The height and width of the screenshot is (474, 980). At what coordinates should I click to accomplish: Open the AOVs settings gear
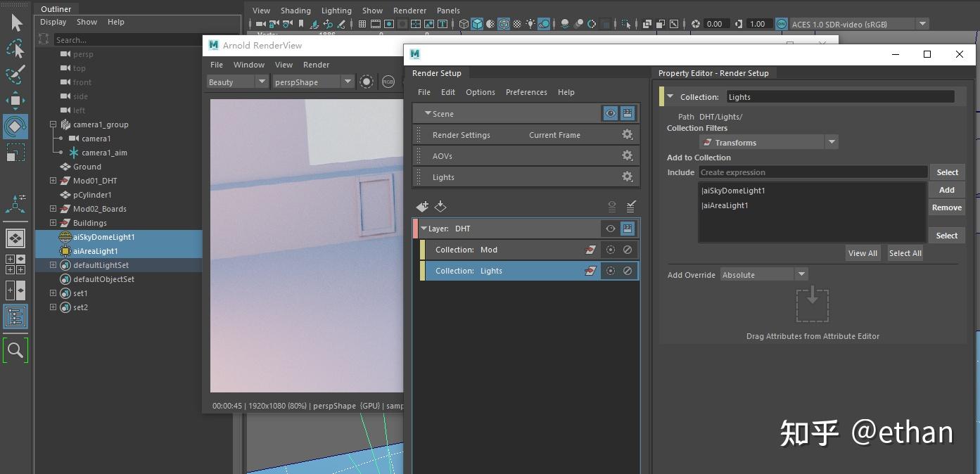pyautogui.click(x=628, y=155)
